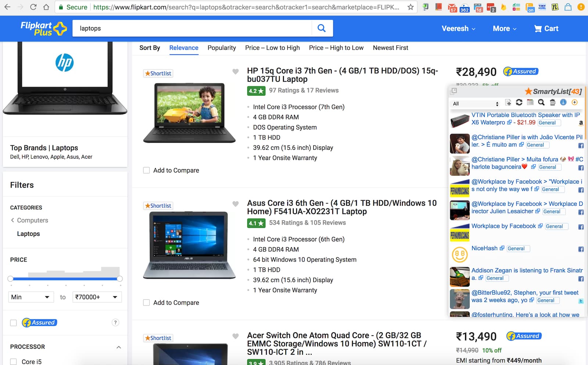Click the right handle of price slider
This screenshot has width=588, height=365.
120,279
